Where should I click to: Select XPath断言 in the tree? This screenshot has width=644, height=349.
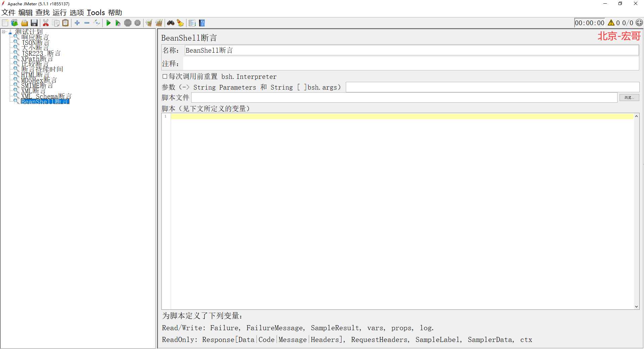coord(37,59)
